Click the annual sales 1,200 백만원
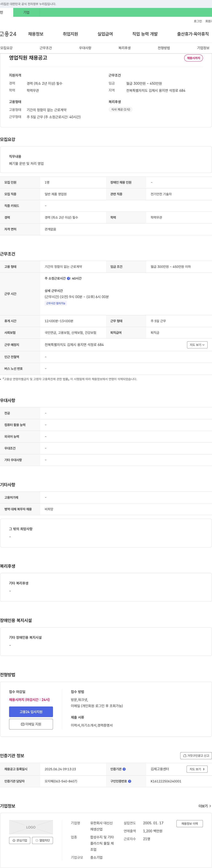 153,831
